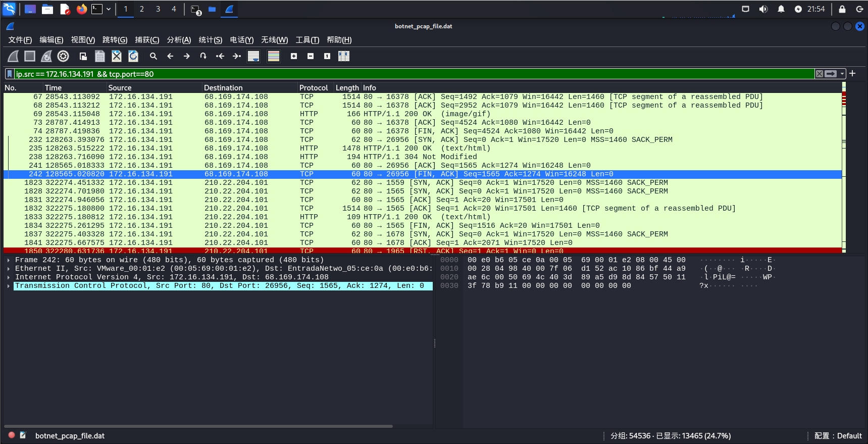Expand the Ethernet II tree node
This screenshot has width=868, height=444.
(9, 269)
